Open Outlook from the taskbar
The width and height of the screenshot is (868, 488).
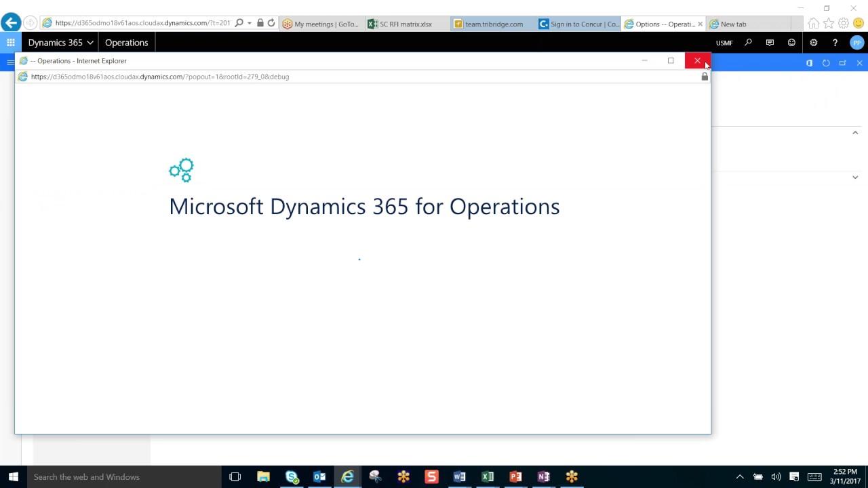point(319,477)
